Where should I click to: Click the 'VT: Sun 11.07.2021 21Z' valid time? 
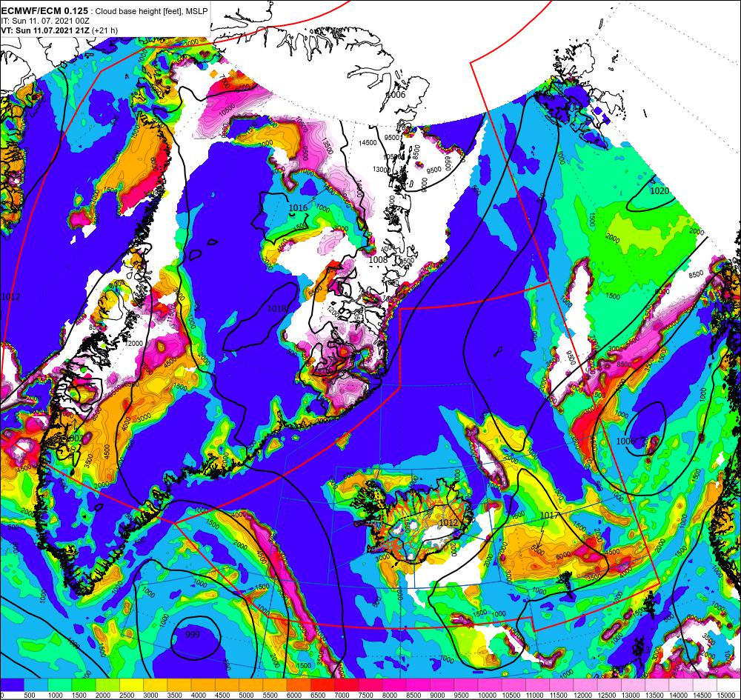pyautogui.click(x=45, y=30)
